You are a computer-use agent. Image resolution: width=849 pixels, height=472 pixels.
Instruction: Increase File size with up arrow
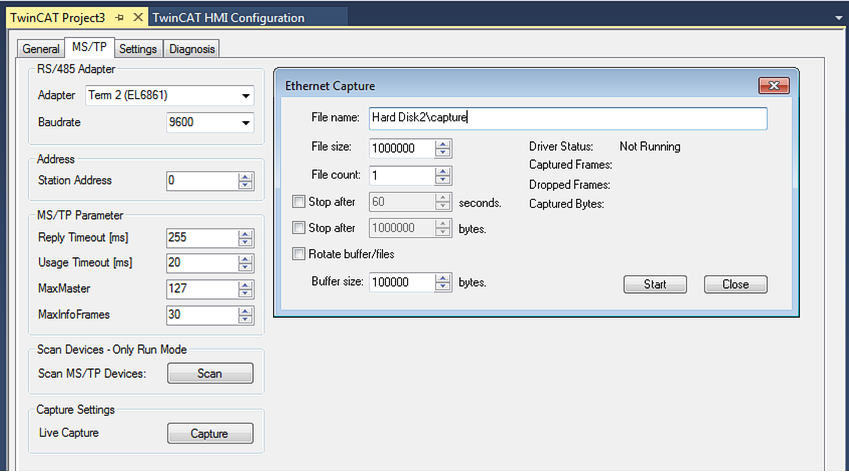[443, 144]
